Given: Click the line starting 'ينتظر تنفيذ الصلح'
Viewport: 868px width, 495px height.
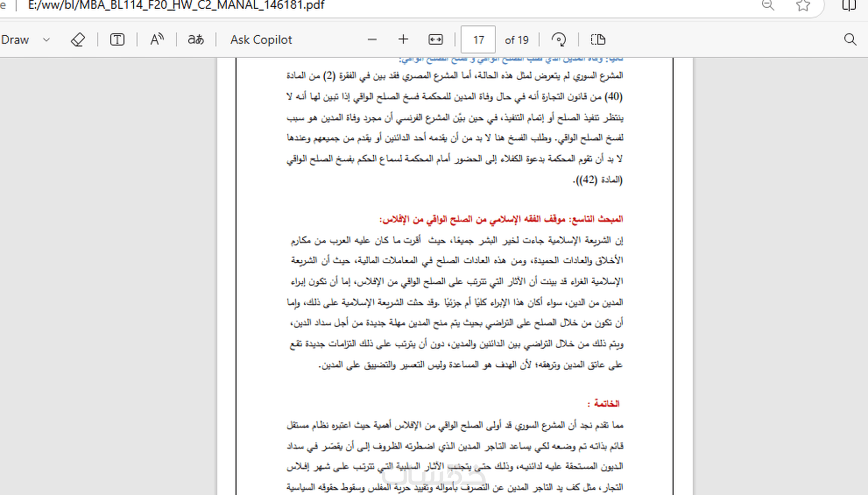Looking at the screenshot, I should coord(454,117).
